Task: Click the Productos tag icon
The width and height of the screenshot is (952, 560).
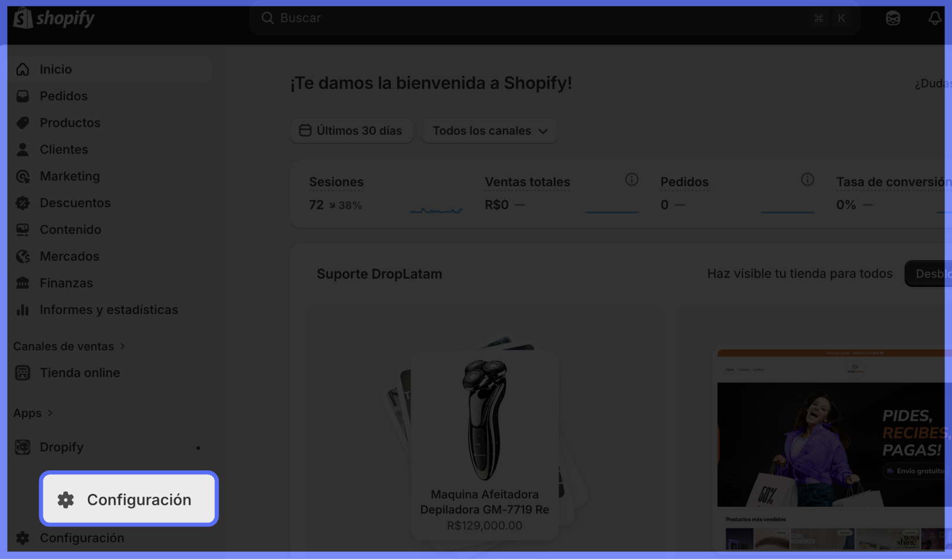Action: [23, 123]
